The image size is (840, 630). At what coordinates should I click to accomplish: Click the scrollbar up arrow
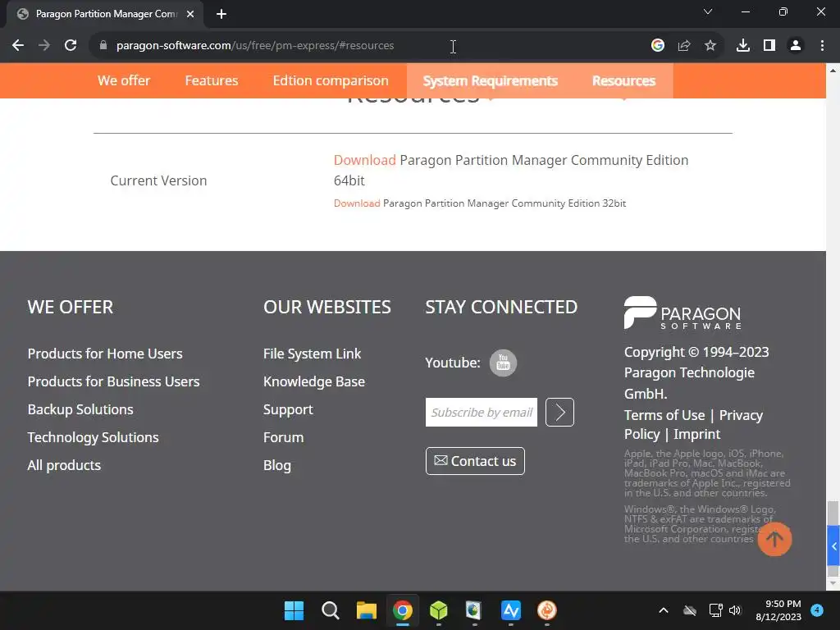[833, 71]
